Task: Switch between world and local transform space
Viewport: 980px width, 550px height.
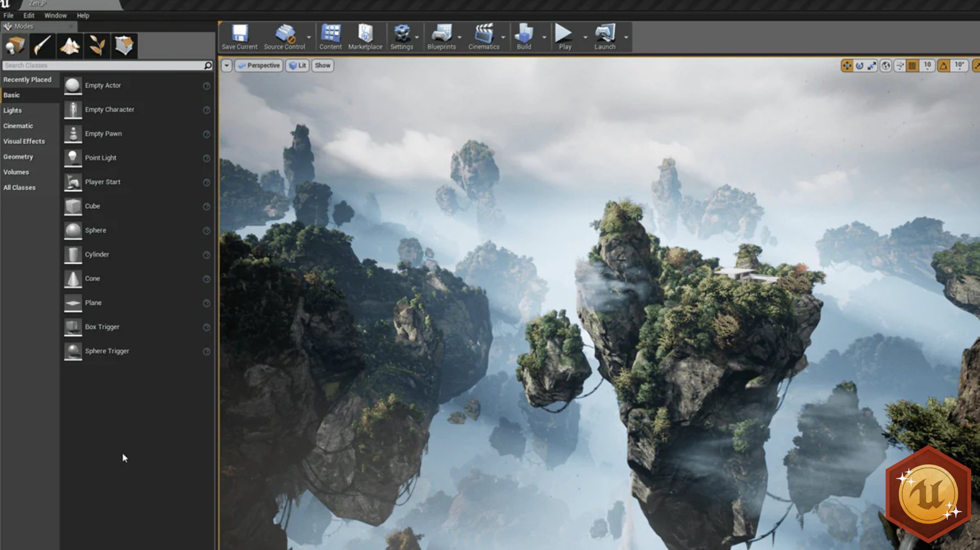Action: point(886,65)
